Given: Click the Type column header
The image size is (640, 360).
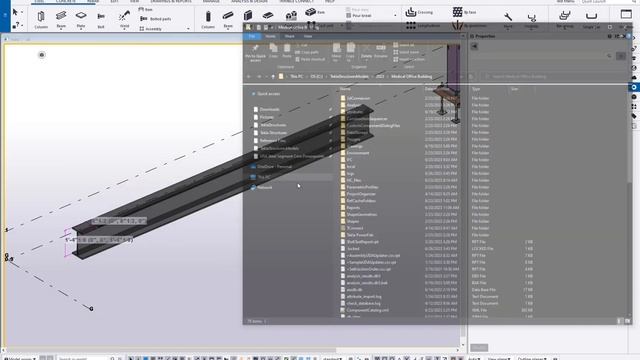Looking at the screenshot, I should 476,89.
